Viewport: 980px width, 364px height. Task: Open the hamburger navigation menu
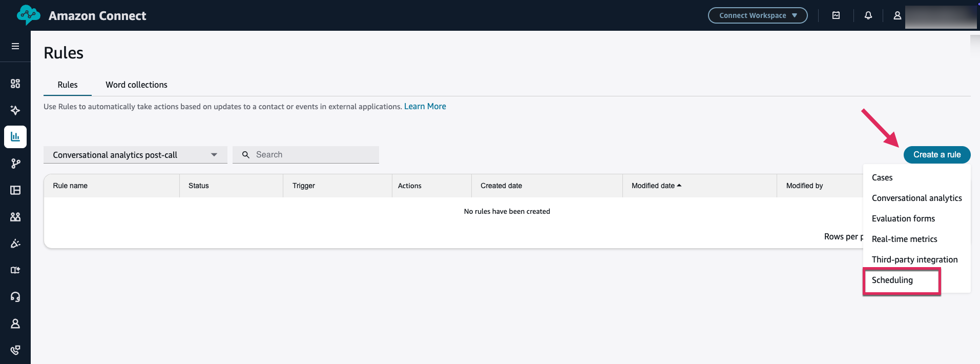[15, 46]
